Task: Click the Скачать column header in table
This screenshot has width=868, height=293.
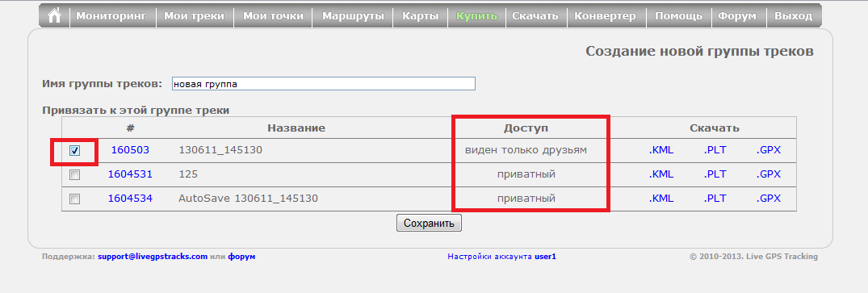Action: click(x=715, y=128)
